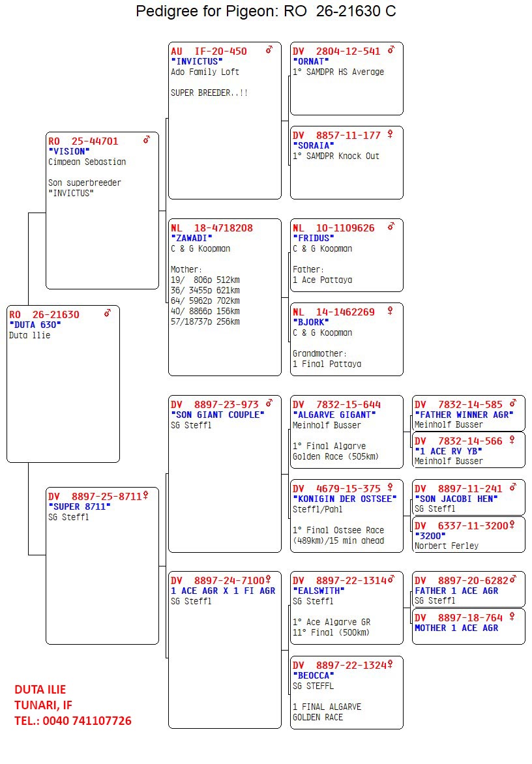Click the name "SON GIANT COUPLE"
This screenshot has width=532, height=764.
pyautogui.click(x=217, y=415)
